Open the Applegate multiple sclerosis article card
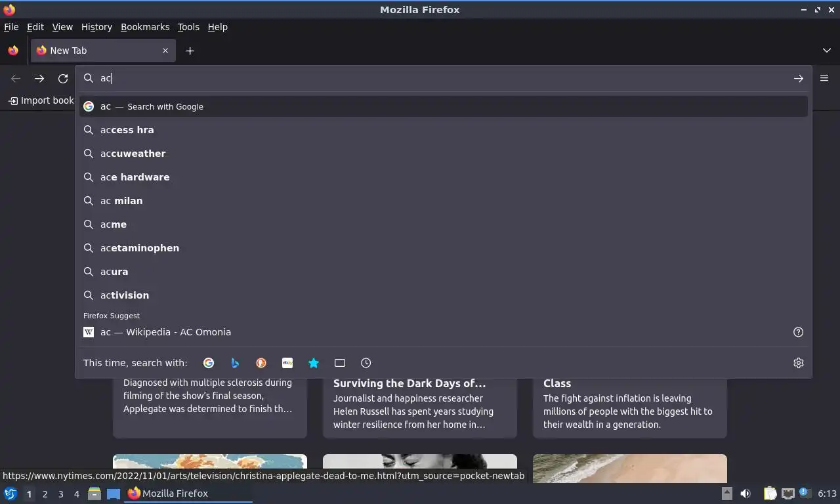The image size is (840, 504). pos(210,408)
